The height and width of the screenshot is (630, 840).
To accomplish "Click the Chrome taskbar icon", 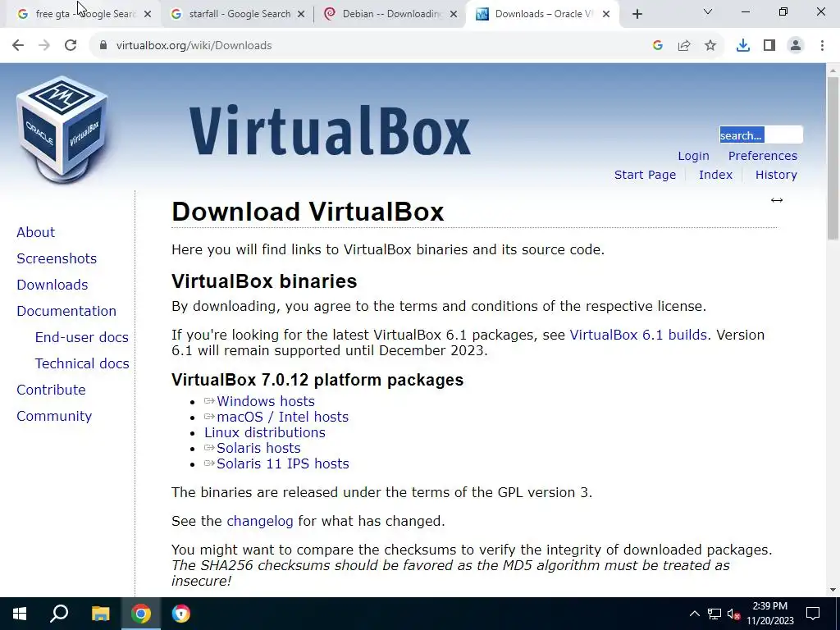I will click(x=141, y=614).
